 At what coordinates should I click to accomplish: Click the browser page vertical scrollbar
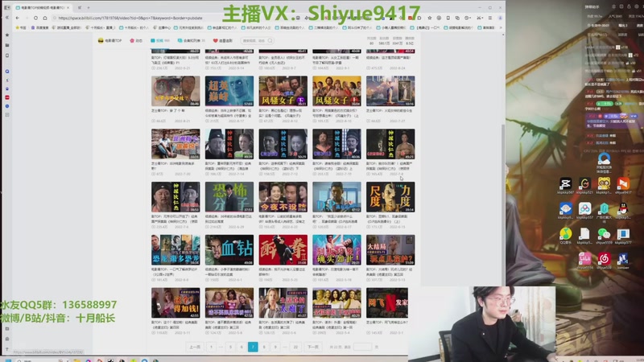[503, 204]
